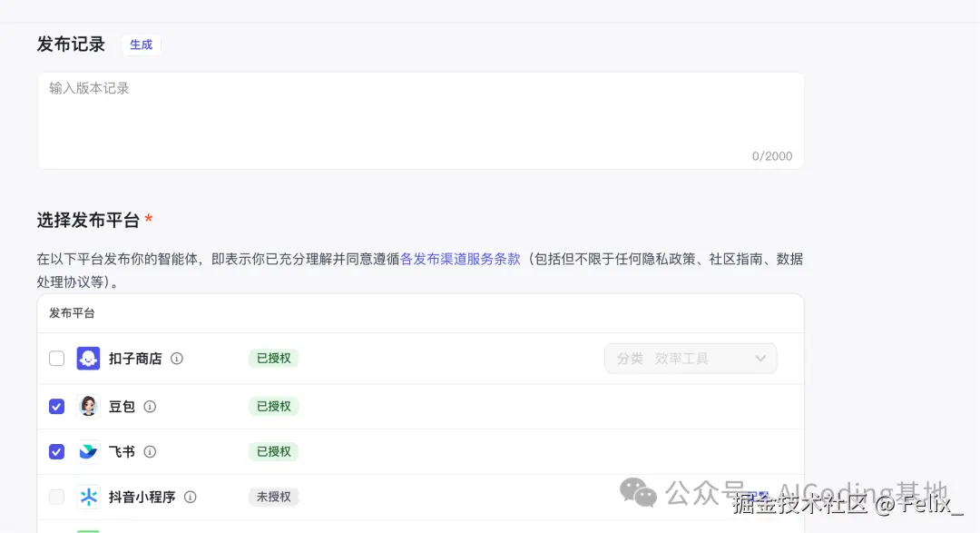980x533 pixels.
Task: Uncheck the 豆包 checkbox
Action: pos(57,407)
